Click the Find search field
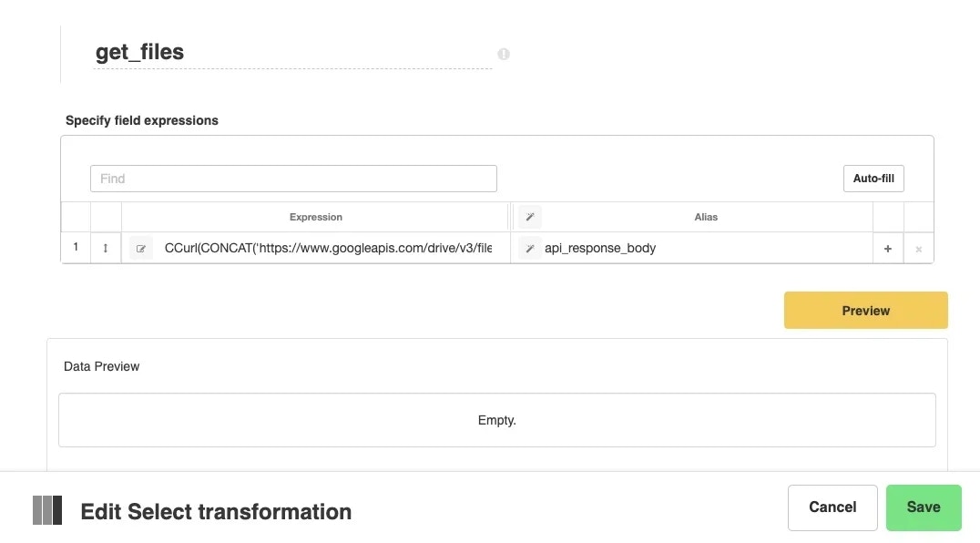Viewport: 980px width, 543px height. 293,178
